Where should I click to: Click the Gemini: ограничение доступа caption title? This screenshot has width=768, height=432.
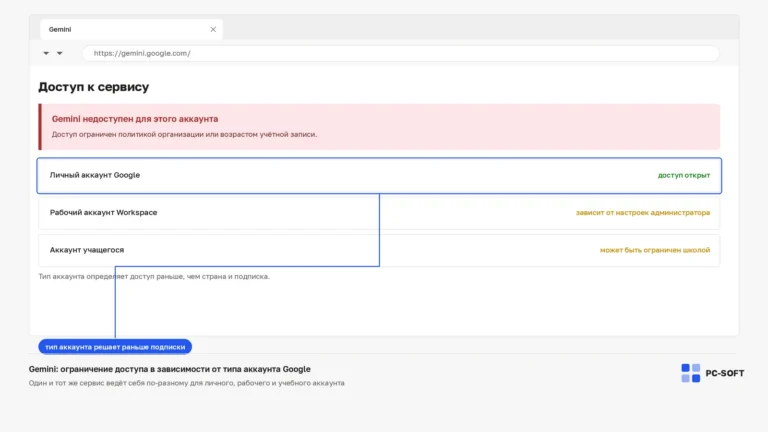point(169,369)
